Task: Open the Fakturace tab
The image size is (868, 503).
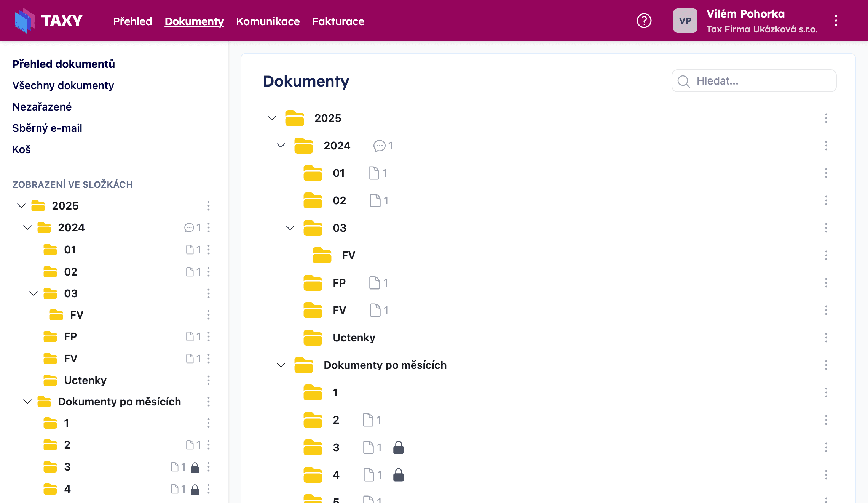Action: pyautogui.click(x=338, y=21)
